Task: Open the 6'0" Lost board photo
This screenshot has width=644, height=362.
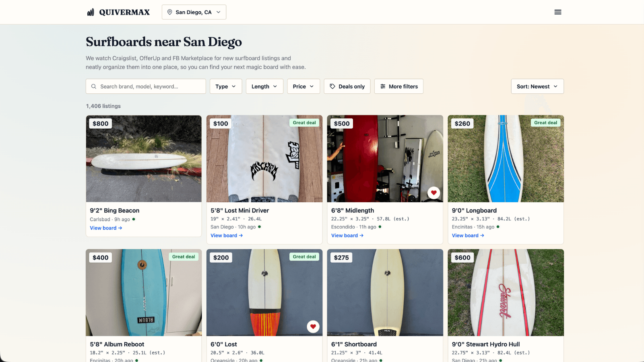Action: pyautogui.click(x=264, y=293)
